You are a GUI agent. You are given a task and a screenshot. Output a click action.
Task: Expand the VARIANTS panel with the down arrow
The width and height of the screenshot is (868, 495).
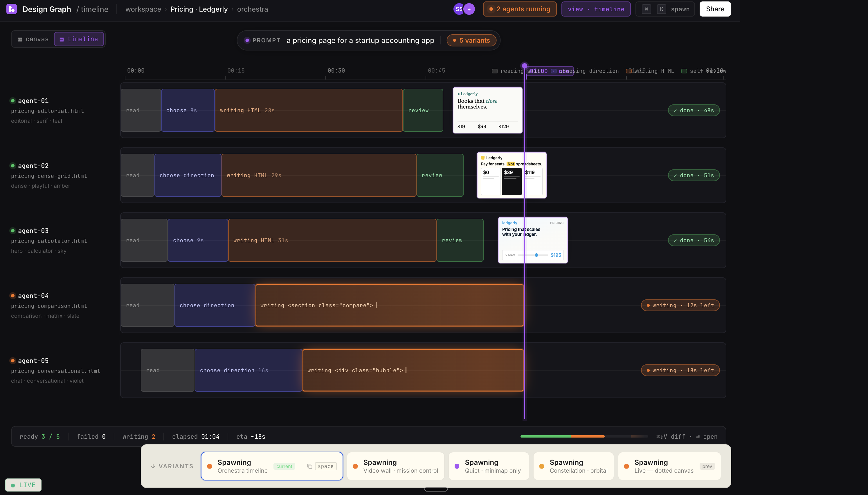click(x=153, y=466)
